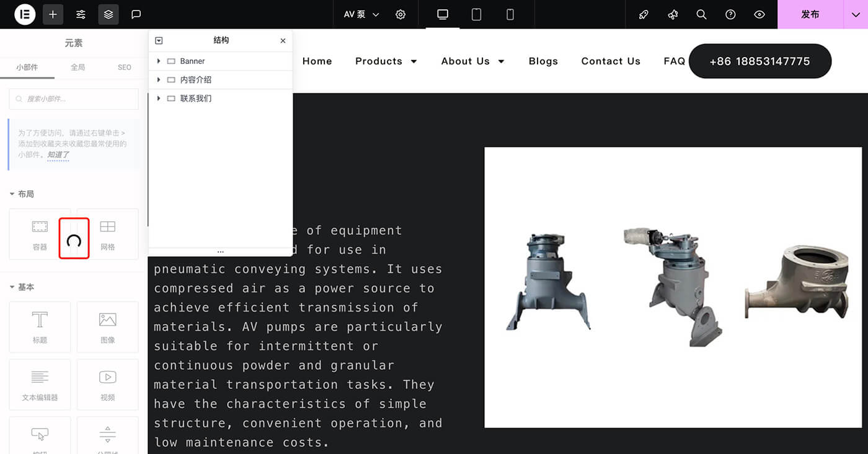Click the structure panel collapse-all icon
The width and height of the screenshot is (868, 454).
(x=159, y=40)
